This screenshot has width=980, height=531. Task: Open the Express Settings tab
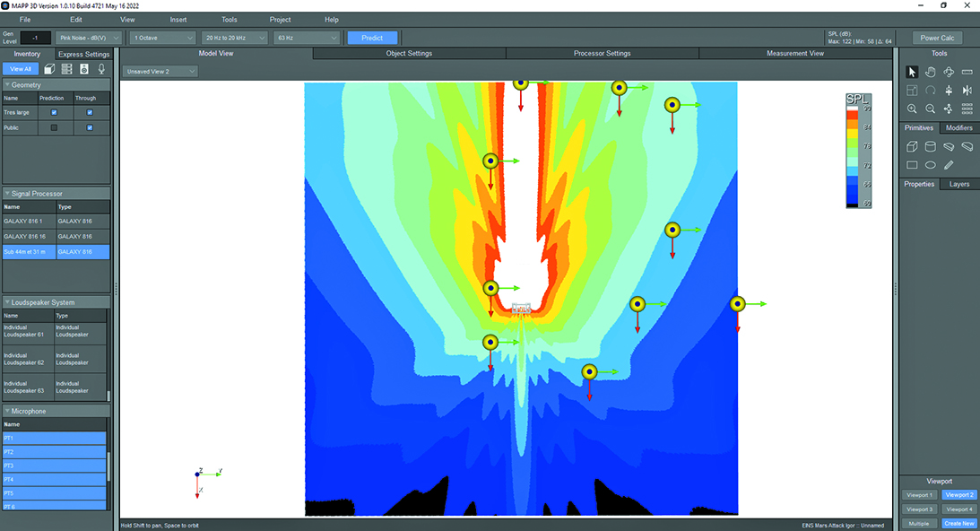coord(83,55)
